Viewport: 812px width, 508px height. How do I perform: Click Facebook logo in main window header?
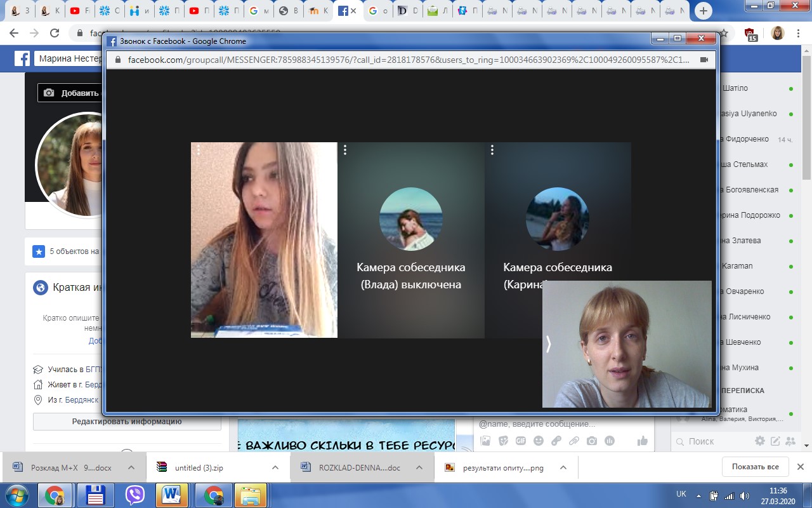coord(22,58)
